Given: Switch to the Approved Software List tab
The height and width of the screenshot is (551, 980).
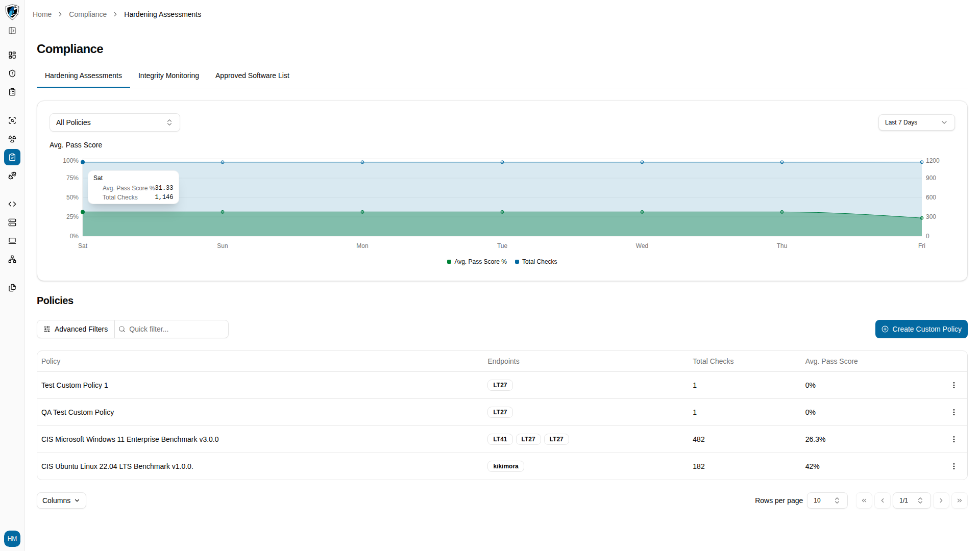Looking at the screenshot, I should [x=252, y=76].
